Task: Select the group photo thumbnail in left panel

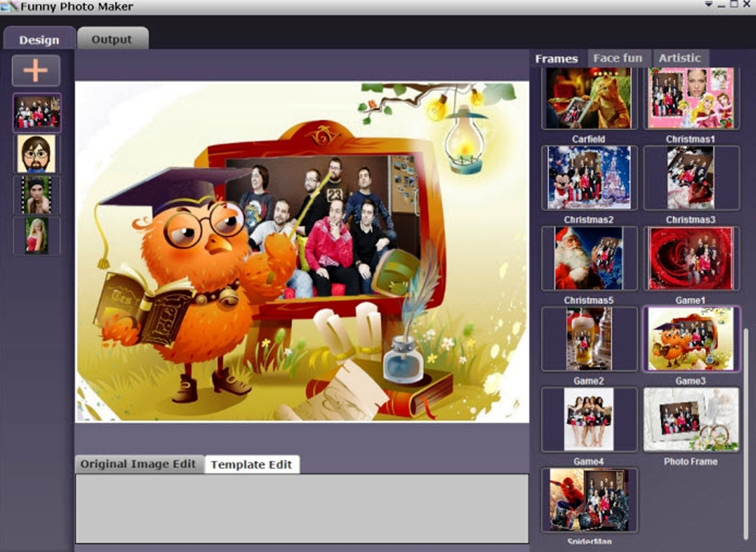Action: [x=37, y=113]
